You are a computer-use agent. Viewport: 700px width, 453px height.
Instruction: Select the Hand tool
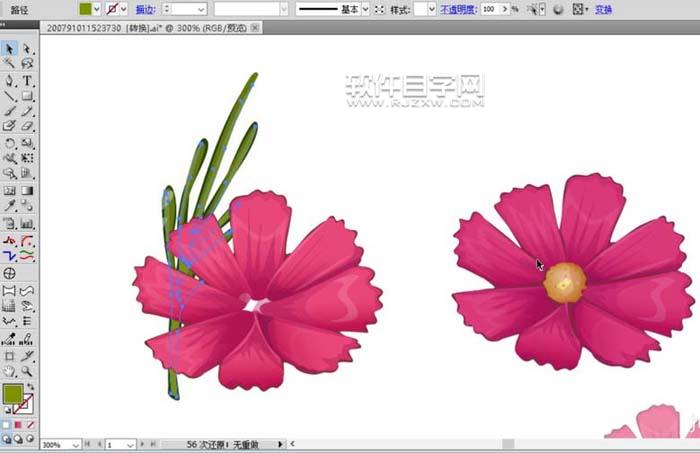pyautogui.click(x=9, y=371)
